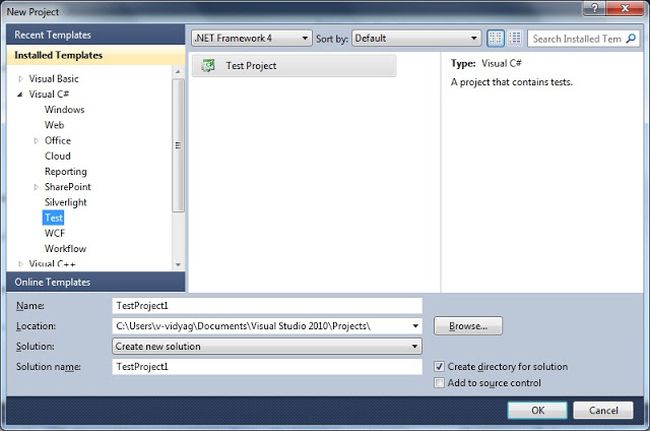650x431 pixels.
Task: Open the Sort by Default dropdown
Action: point(417,39)
